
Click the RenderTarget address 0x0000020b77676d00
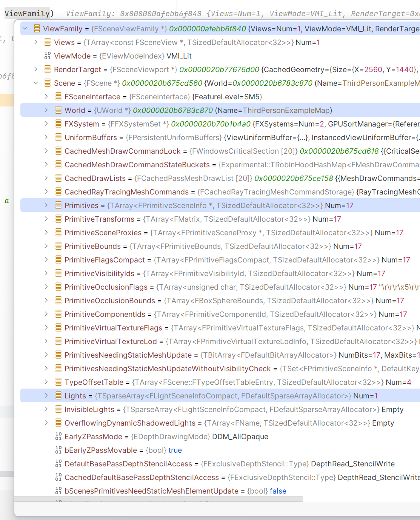(219, 69)
